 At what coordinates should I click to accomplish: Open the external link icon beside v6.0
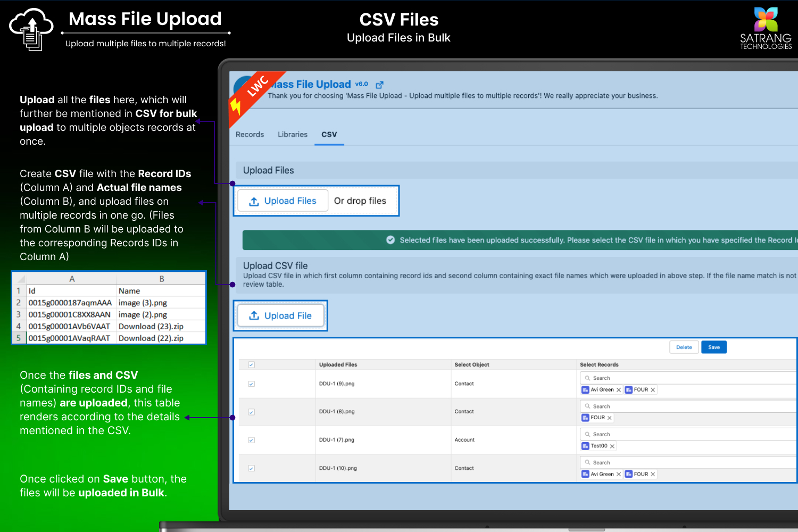point(379,85)
